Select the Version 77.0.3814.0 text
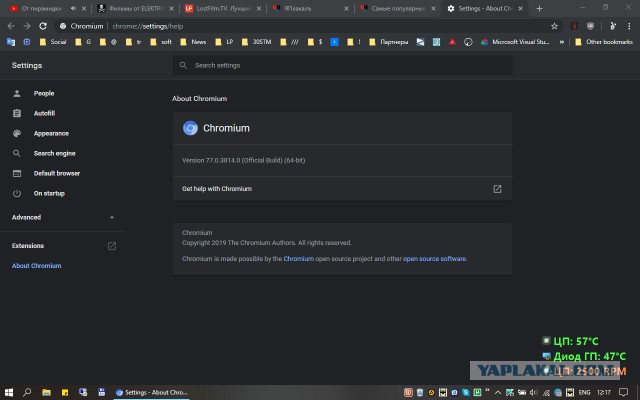Image resolution: width=640 pixels, height=400 pixels. click(x=244, y=160)
